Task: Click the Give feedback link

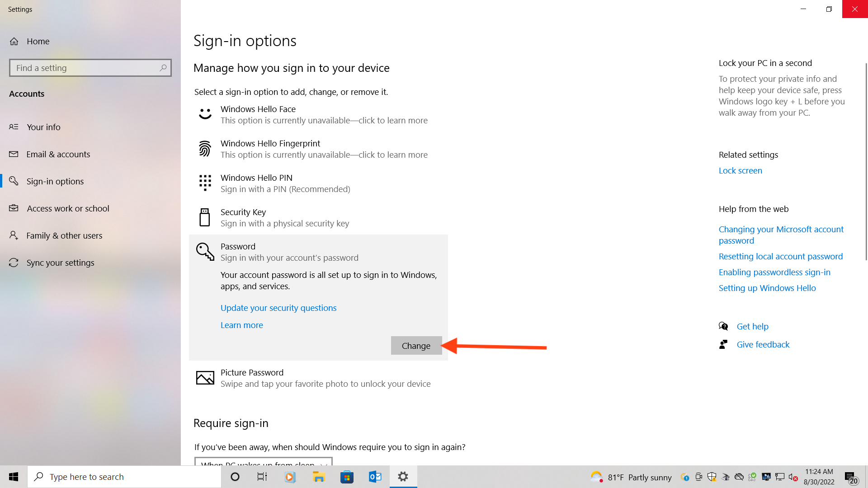Action: pos(763,344)
